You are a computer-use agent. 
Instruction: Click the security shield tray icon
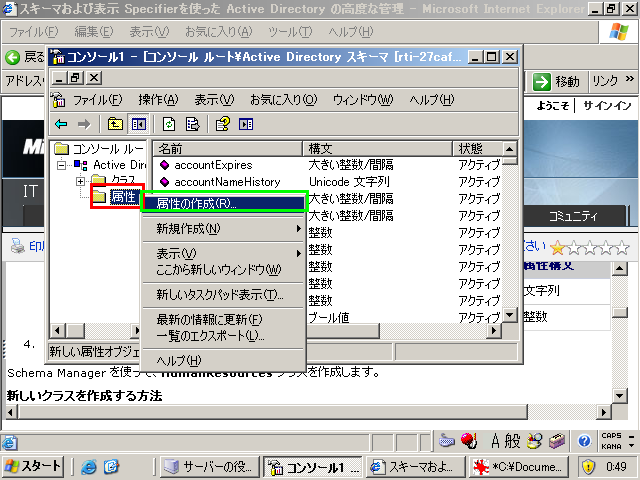click(588, 466)
